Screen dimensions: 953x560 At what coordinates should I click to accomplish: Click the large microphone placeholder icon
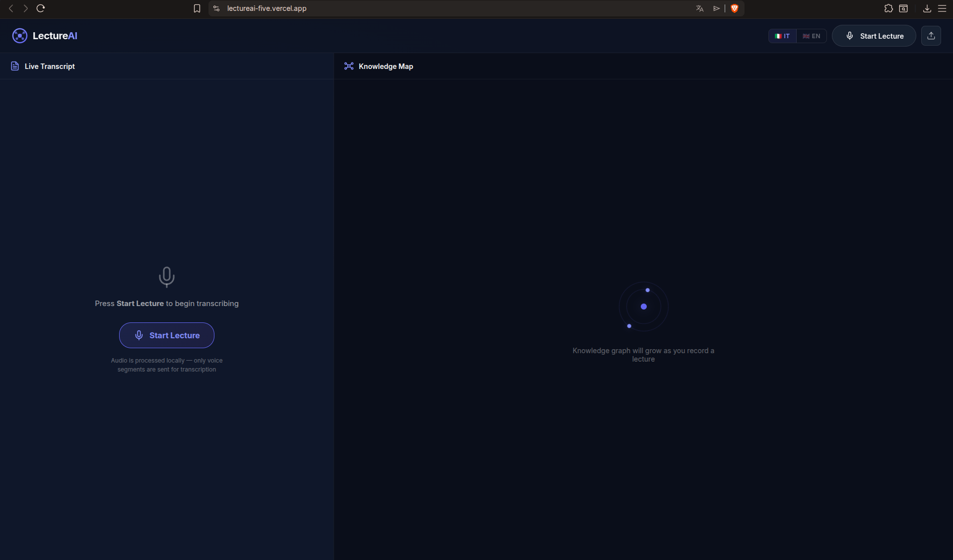tap(167, 277)
